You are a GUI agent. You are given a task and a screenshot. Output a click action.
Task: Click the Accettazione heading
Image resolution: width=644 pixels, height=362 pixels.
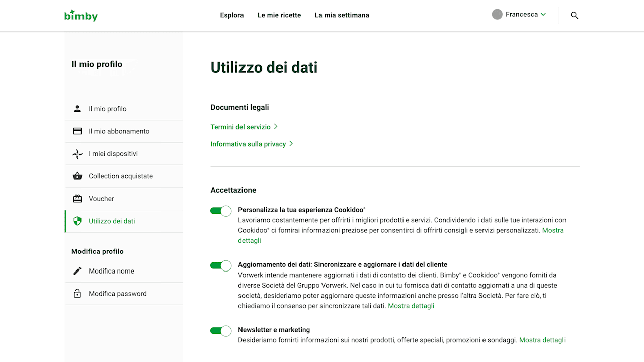click(233, 190)
